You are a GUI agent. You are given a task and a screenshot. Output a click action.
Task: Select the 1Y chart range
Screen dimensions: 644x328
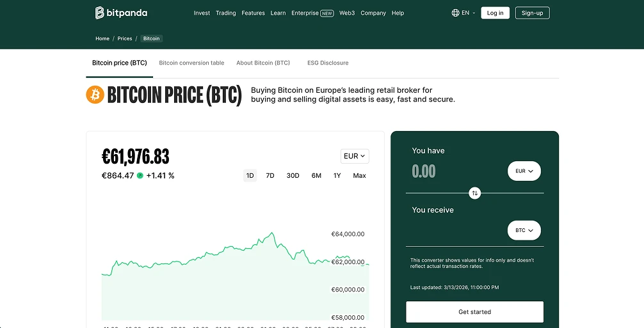[x=337, y=175]
